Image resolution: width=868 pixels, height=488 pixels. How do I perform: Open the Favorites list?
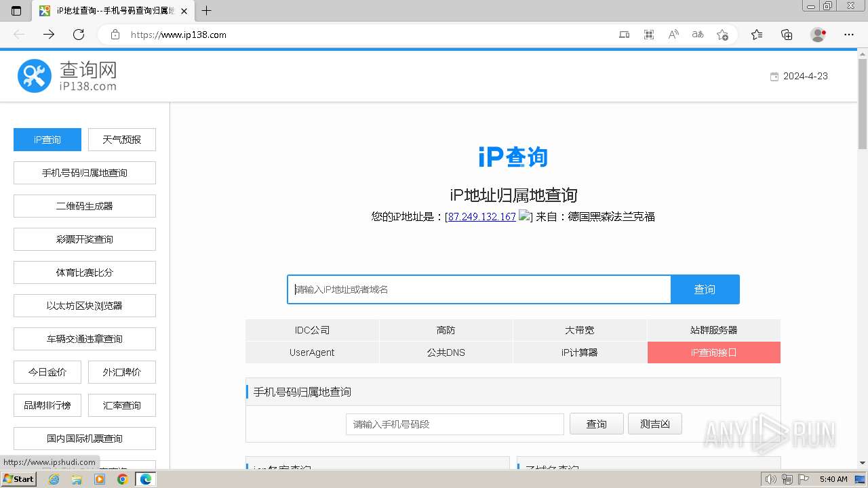click(x=757, y=35)
